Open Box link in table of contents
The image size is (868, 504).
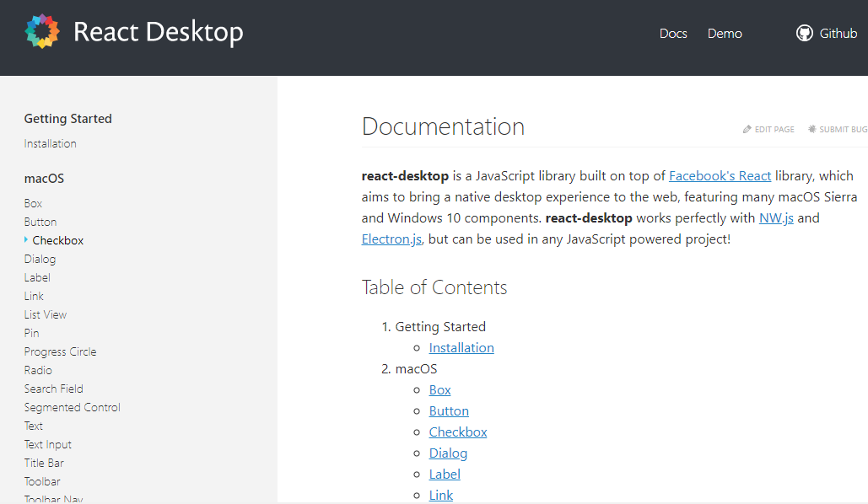440,390
